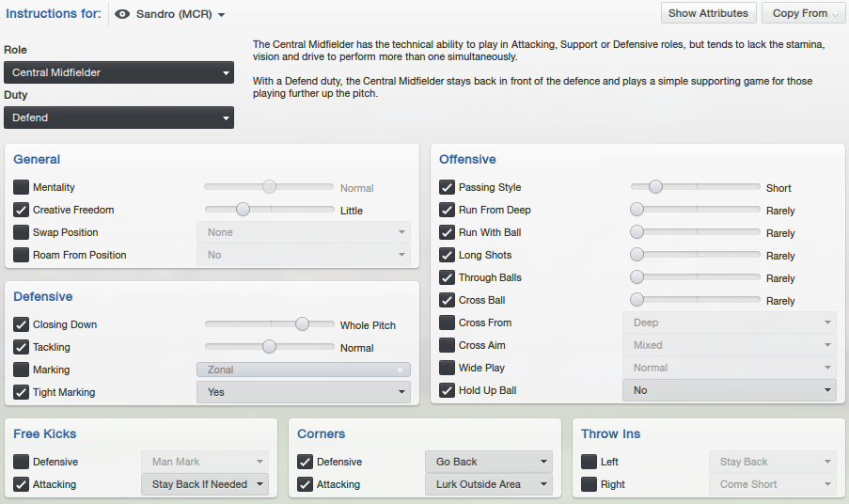Open the Swap Position dropdown showing None
Image resolution: width=849 pixels, height=504 pixels.
click(303, 232)
